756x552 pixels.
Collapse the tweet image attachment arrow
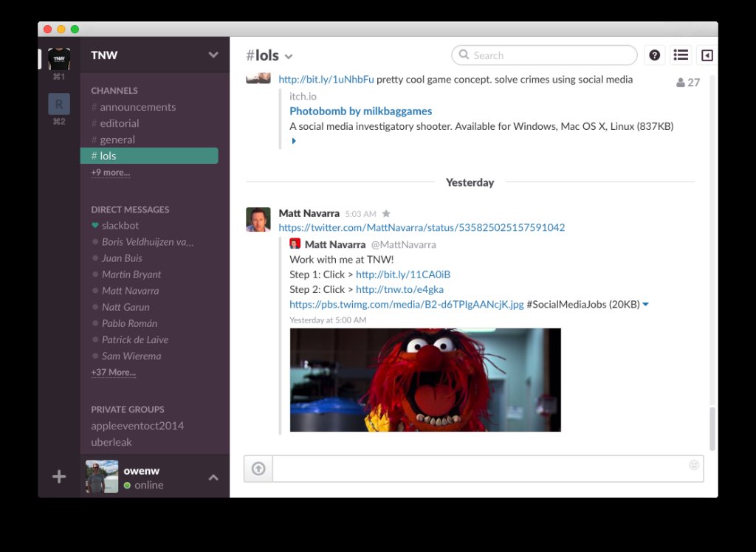(646, 305)
